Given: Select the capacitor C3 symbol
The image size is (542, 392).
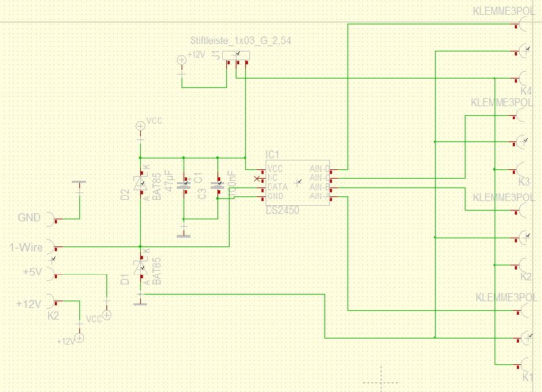Looking at the screenshot, I should pyautogui.click(x=217, y=185).
